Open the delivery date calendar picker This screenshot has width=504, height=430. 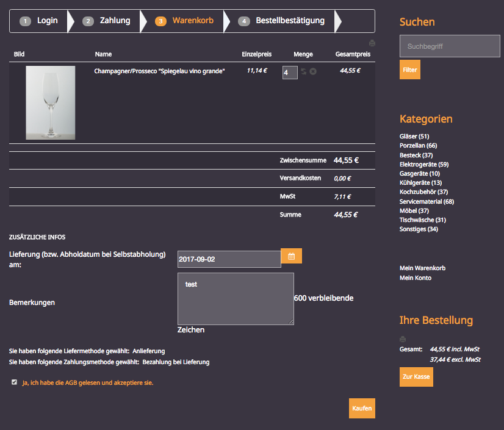291,257
